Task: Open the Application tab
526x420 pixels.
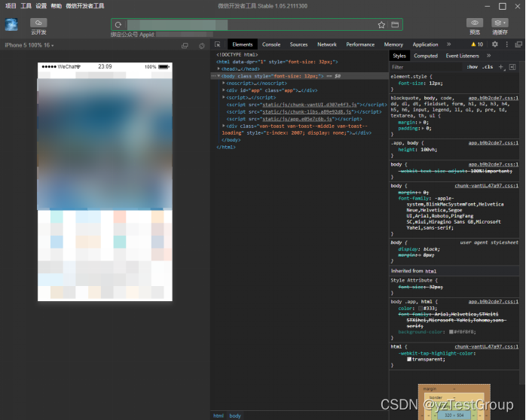Action: 425,44
